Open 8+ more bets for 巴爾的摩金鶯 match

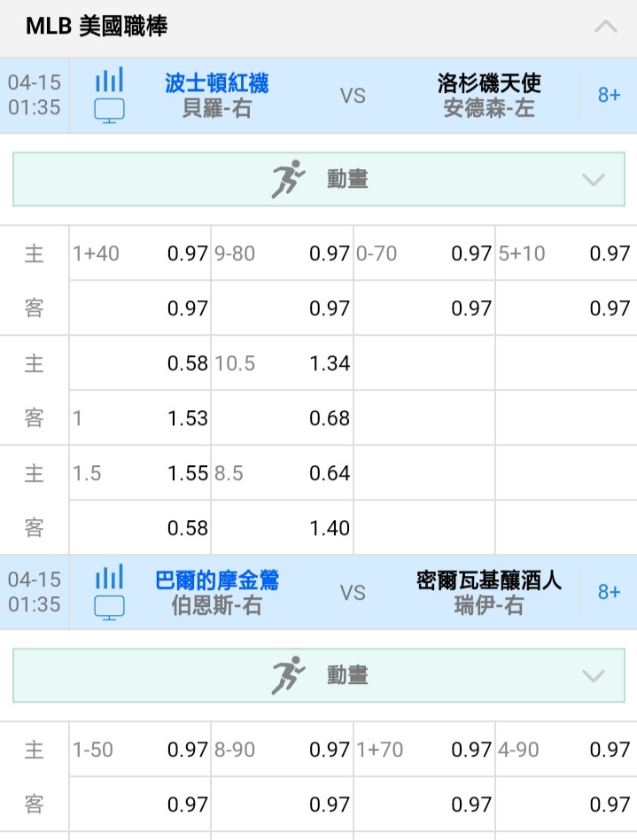609,593
